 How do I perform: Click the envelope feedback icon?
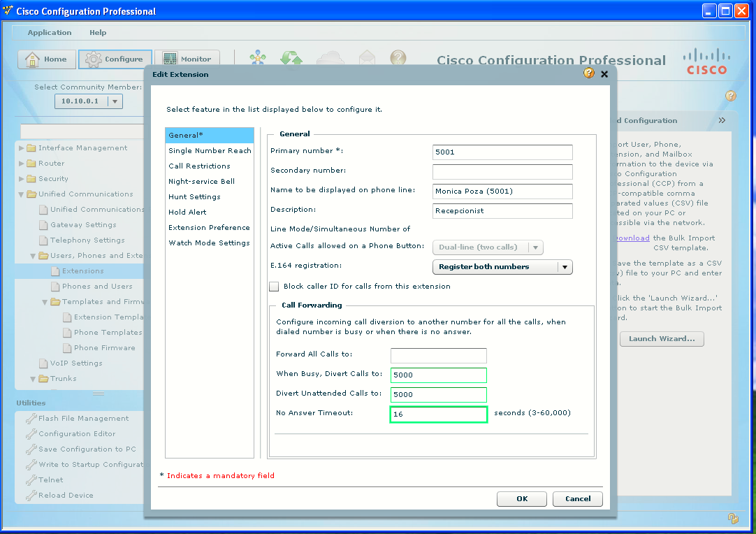click(x=367, y=59)
